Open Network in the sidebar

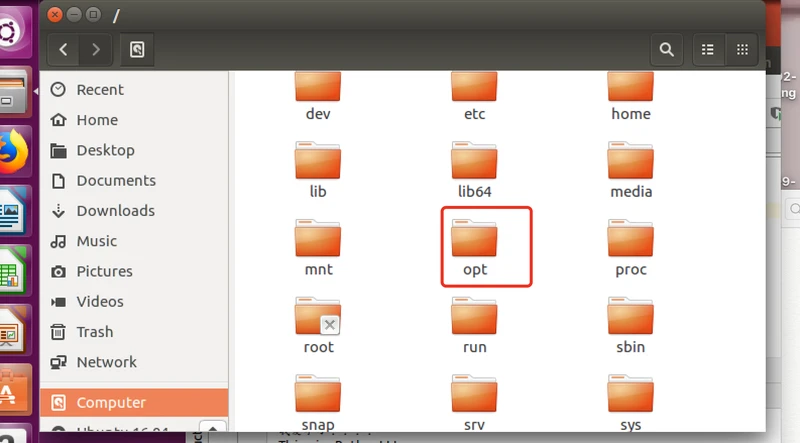[x=106, y=362]
